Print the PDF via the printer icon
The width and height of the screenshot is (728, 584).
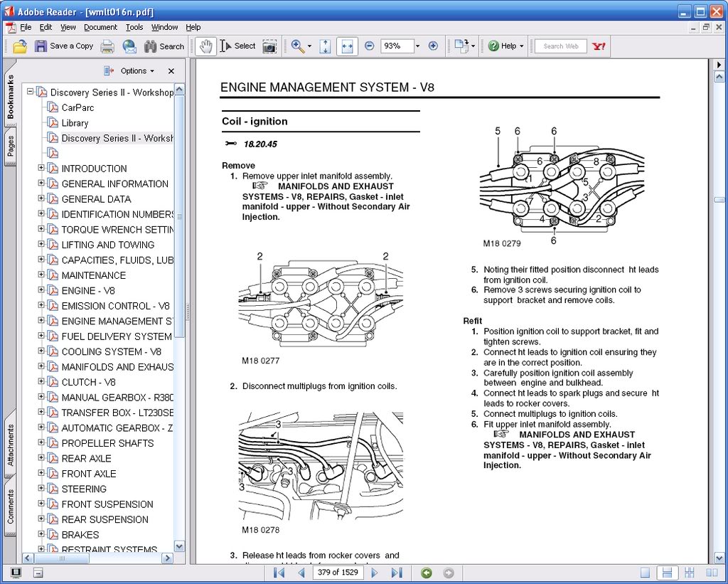[107, 46]
